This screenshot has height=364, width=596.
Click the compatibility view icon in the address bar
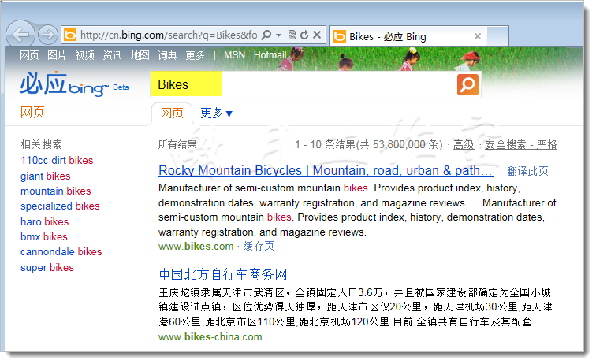pos(292,35)
